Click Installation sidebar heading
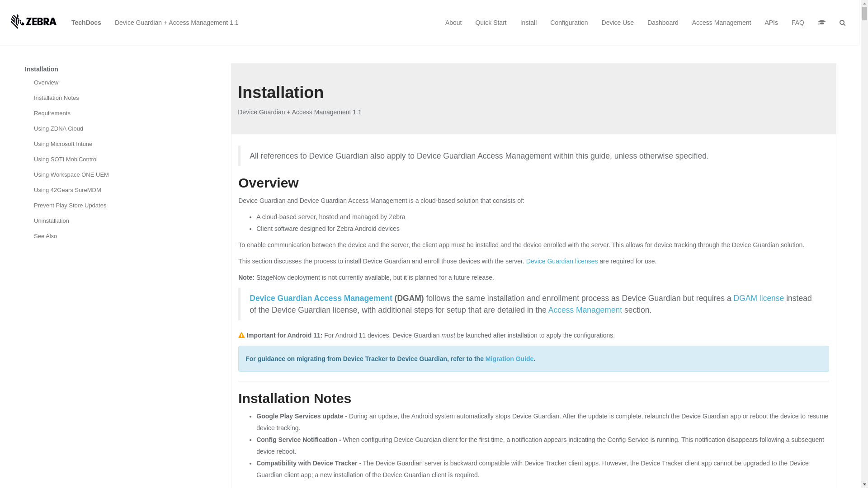868x488 pixels. [42, 69]
